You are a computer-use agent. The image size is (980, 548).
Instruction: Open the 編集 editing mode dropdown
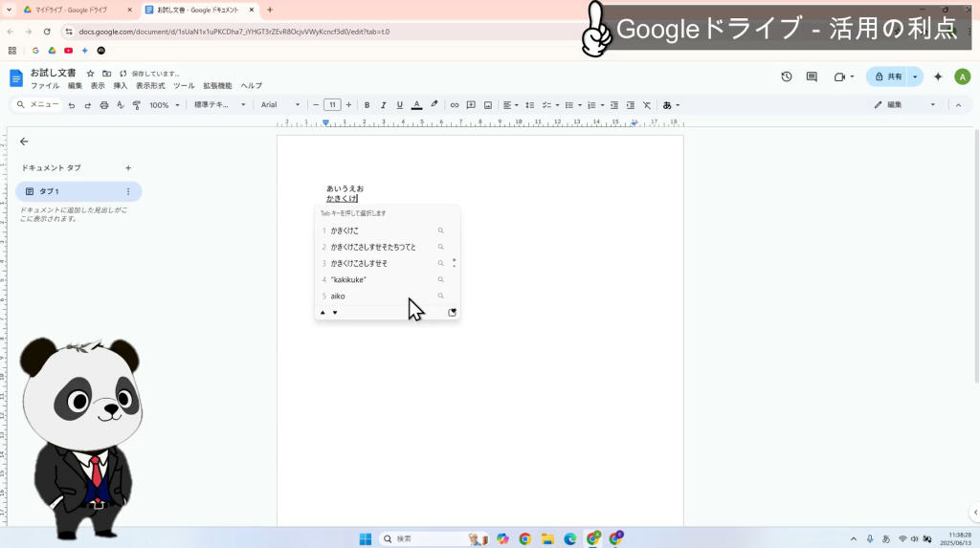[904, 105]
